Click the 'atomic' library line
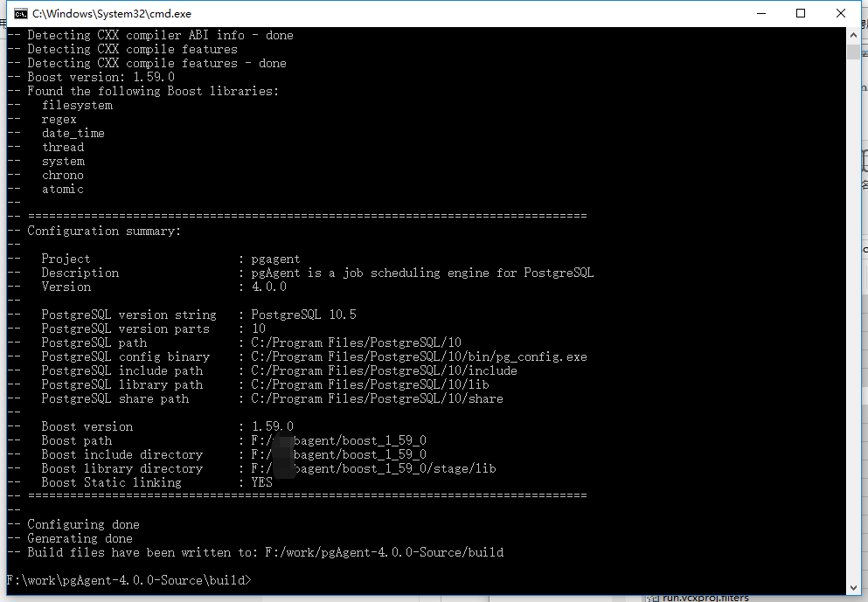The width and height of the screenshot is (868, 602). point(63,190)
